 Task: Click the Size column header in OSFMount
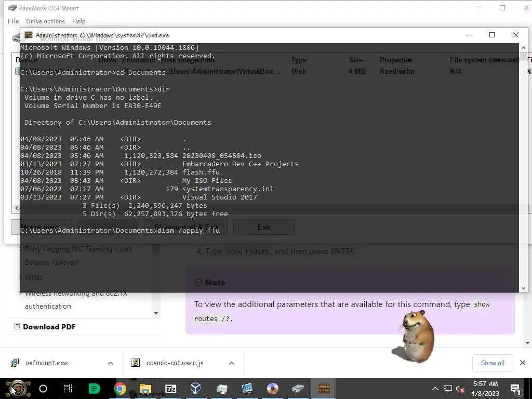pyautogui.click(x=356, y=60)
